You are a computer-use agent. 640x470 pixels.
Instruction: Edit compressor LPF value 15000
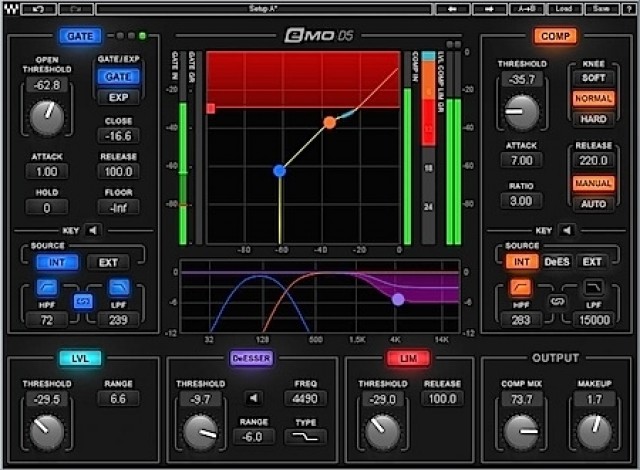click(x=594, y=320)
